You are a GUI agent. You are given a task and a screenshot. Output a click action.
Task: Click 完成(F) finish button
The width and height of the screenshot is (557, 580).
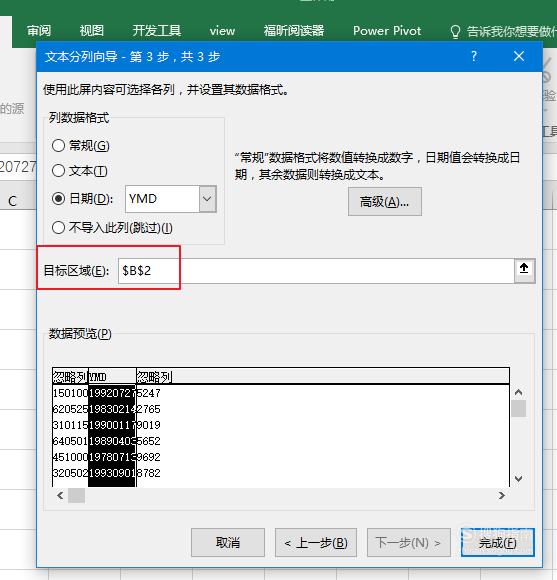coord(497,543)
